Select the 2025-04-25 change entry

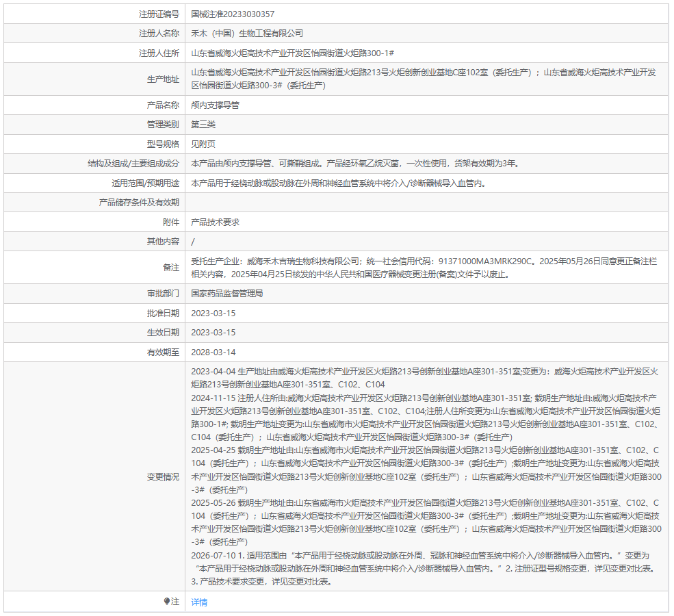tap(426, 470)
